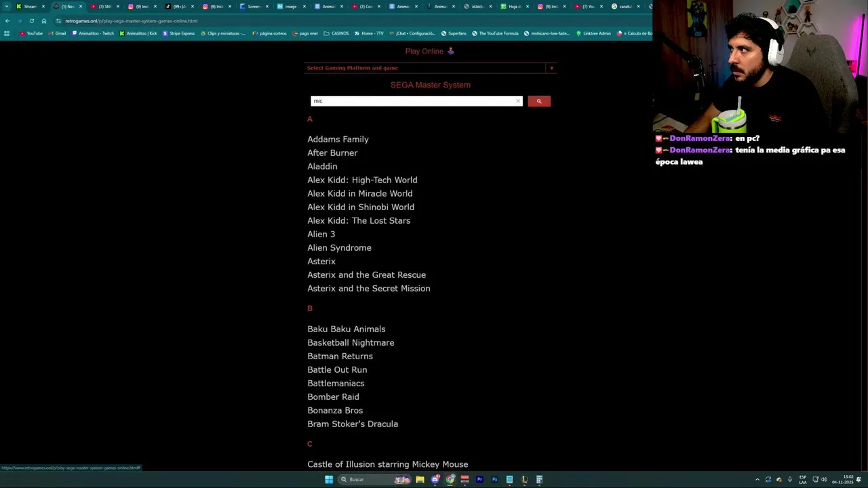This screenshot has width=868, height=488.
Task: Open the YouTube bookmark
Action: tap(31, 33)
